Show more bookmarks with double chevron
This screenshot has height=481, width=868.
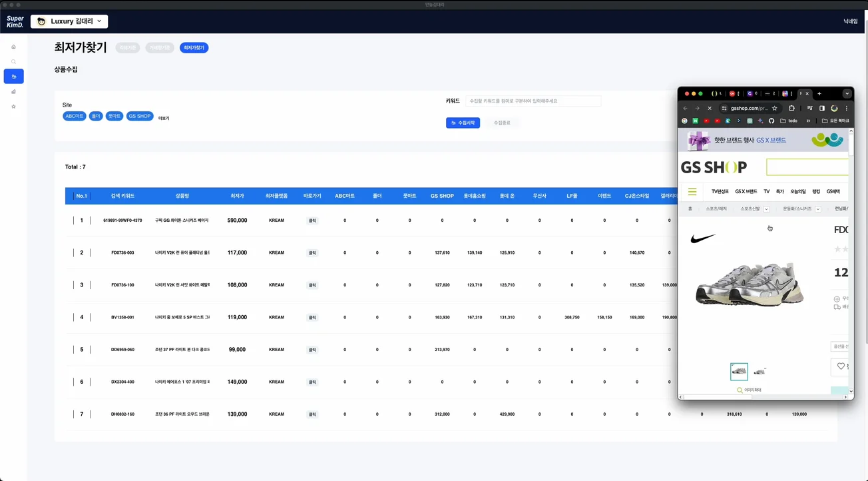[x=808, y=121]
